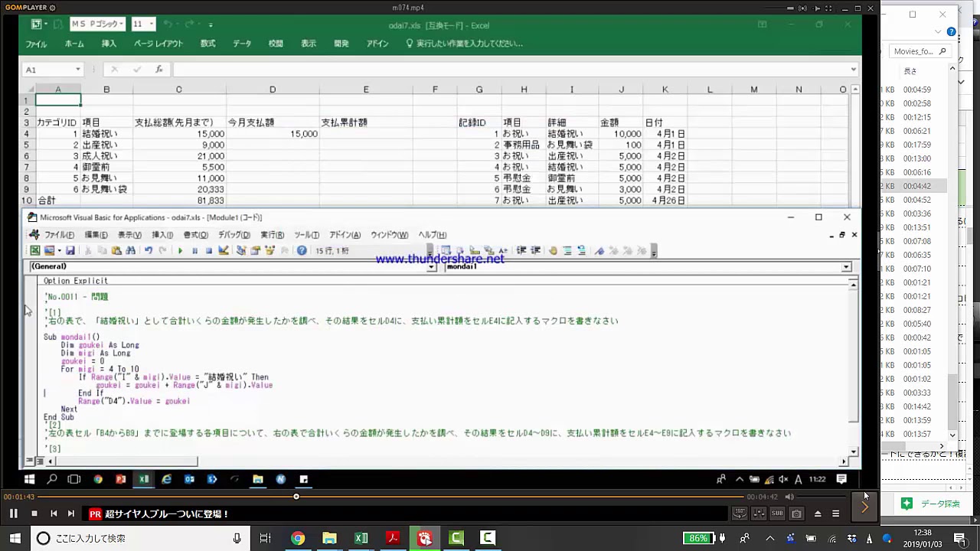The height and width of the screenshot is (551, 980).
Task: Stop video playback in GOM Player
Action: [x=34, y=514]
